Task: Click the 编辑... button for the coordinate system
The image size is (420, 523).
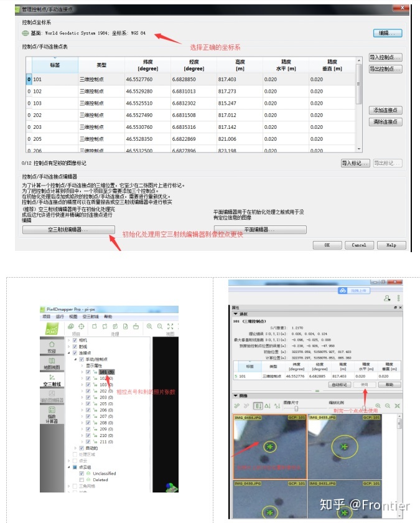Action: 387,33
